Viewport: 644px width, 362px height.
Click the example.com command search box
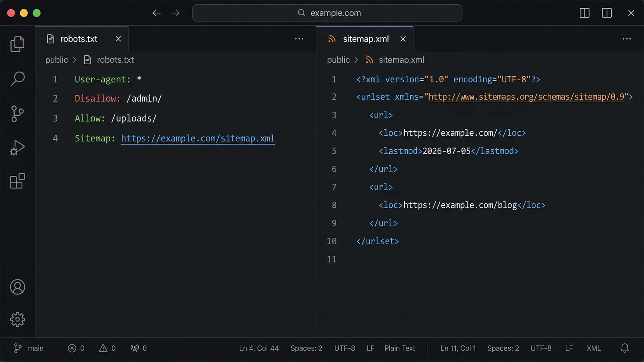pyautogui.click(x=327, y=13)
